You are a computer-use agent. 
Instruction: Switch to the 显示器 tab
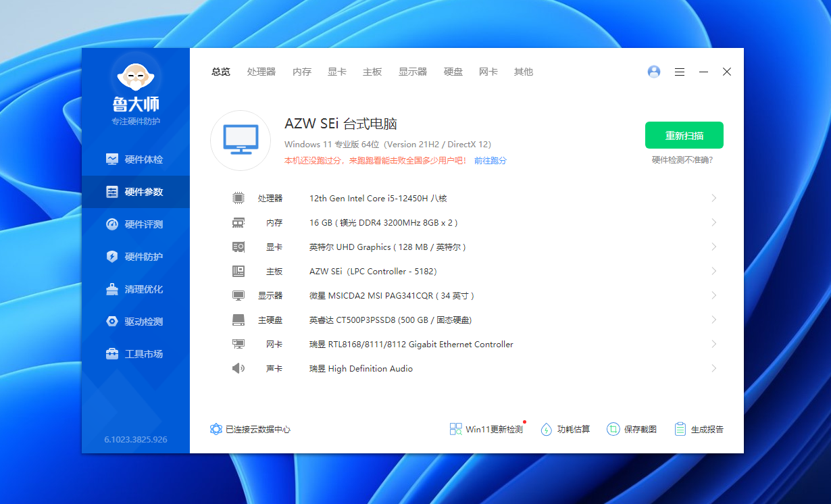tap(413, 72)
